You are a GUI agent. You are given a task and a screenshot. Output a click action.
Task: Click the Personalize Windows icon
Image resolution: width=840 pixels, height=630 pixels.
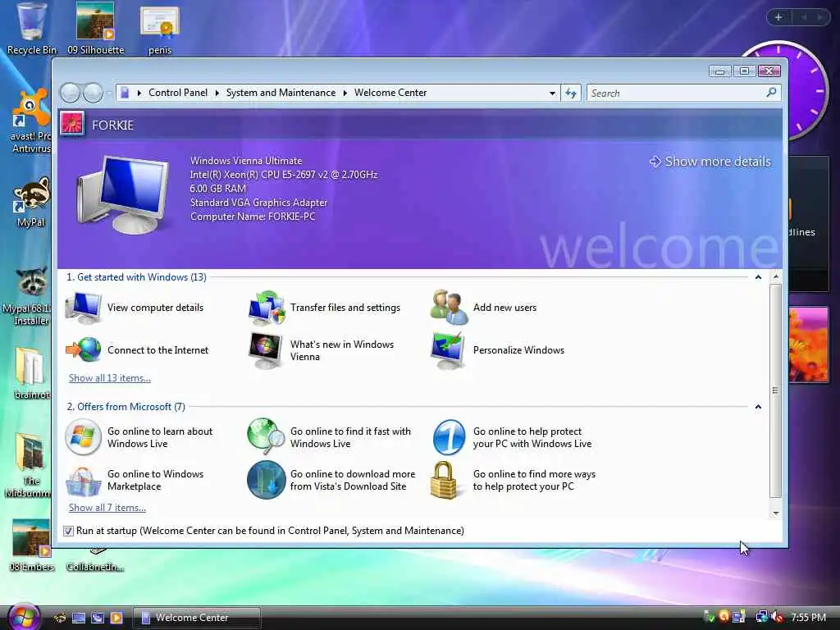click(449, 350)
